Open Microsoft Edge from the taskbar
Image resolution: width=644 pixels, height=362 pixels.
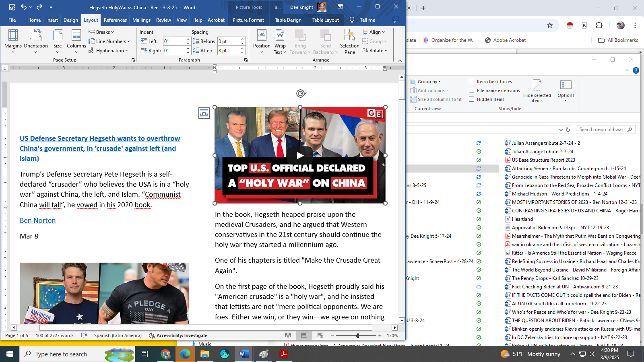coord(185,354)
